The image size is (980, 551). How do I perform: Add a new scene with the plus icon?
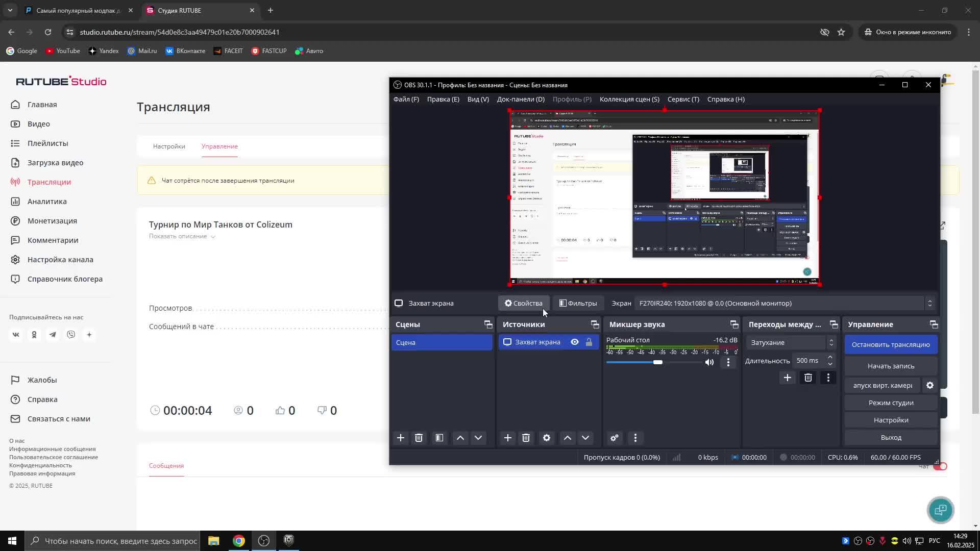pos(401,438)
